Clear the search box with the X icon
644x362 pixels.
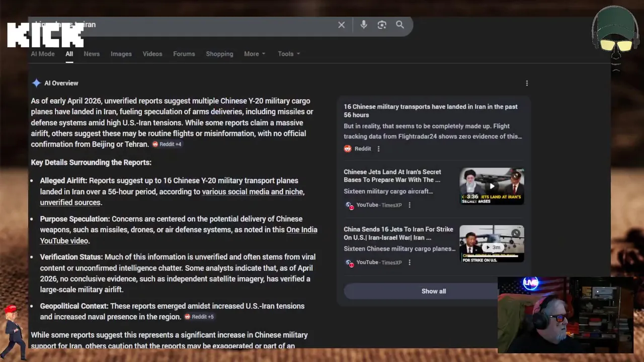(342, 25)
